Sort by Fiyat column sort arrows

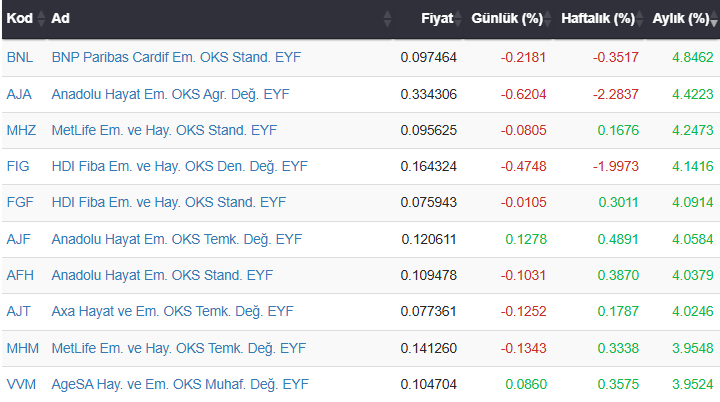pos(457,18)
